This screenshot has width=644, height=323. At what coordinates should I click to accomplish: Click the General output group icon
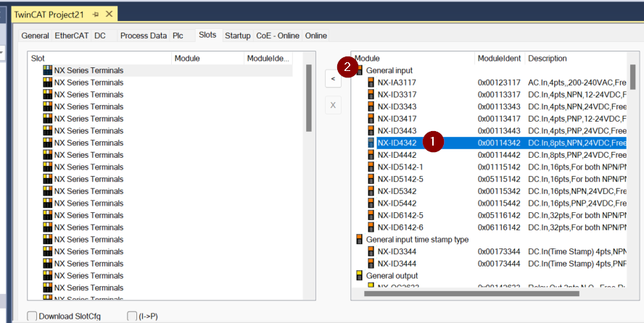coord(360,276)
